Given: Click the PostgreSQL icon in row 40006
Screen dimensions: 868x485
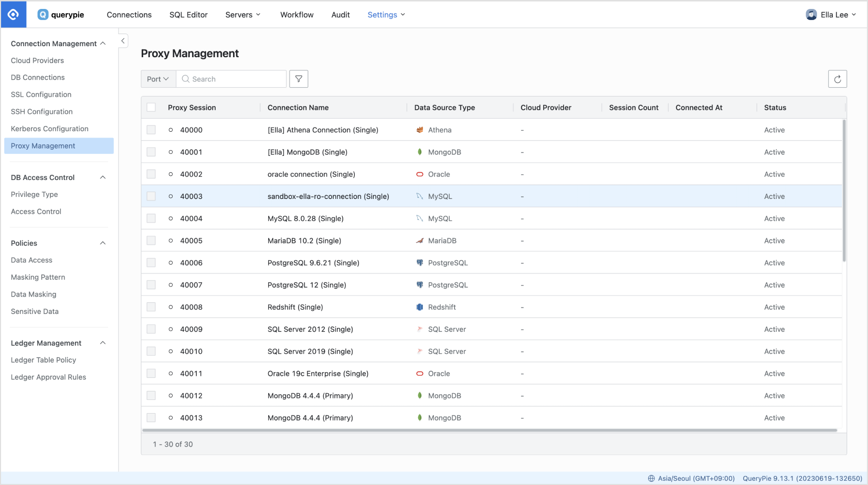Looking at the screenshot, I should (x=420, y=262).
